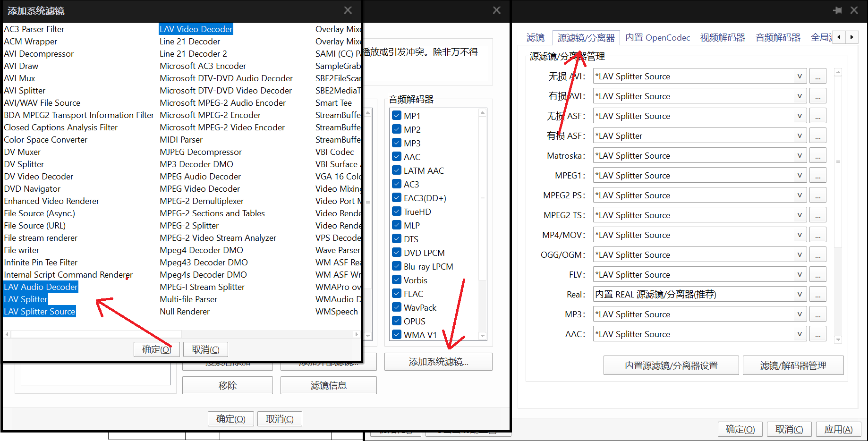This screenshot has height=441, width=868.
Task: Select Enhanced Video Renderer filter
Action: (51, 201)
